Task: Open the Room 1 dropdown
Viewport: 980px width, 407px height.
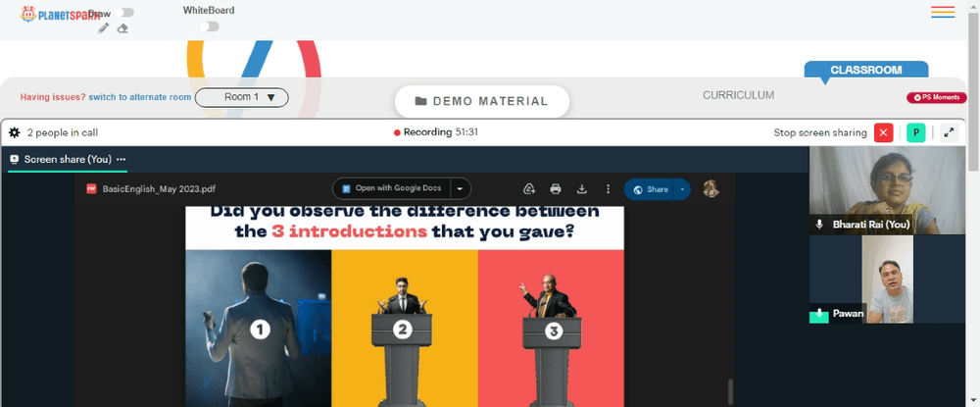Action: coord(242,97)
